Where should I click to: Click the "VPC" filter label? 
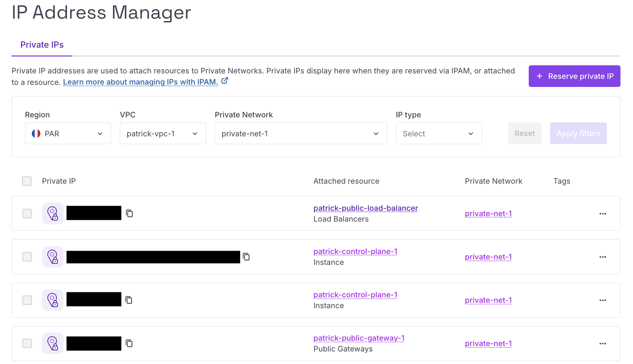click(128, 115)
